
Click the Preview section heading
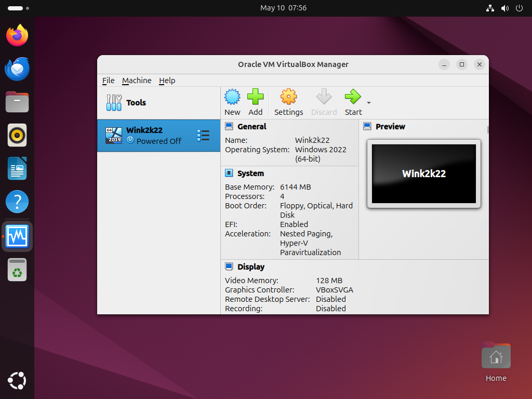(x=390, y=127)
